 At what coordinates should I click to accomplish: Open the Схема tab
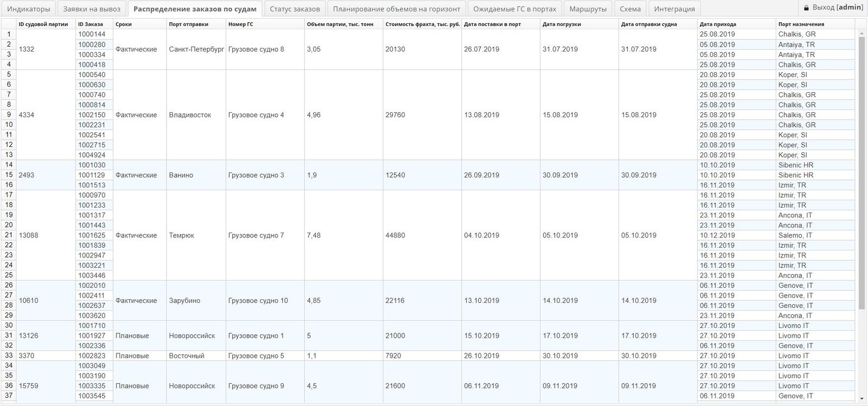pos(630,9)
